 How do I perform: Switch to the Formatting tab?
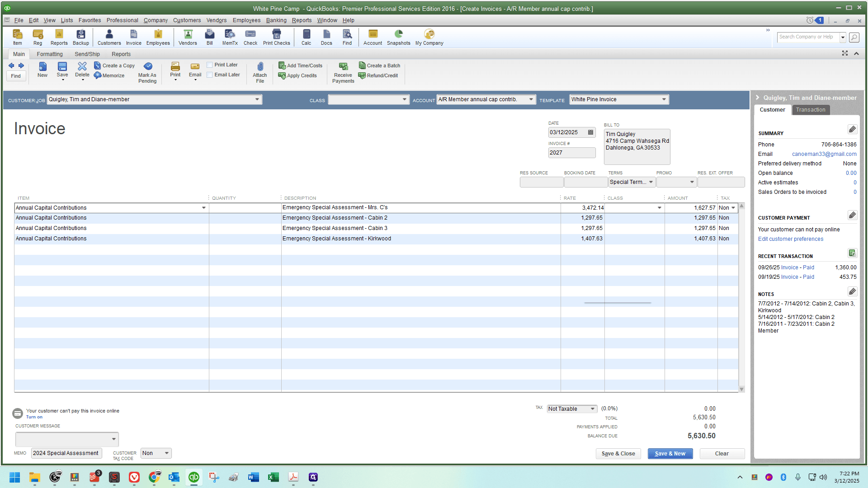(50, 54)
